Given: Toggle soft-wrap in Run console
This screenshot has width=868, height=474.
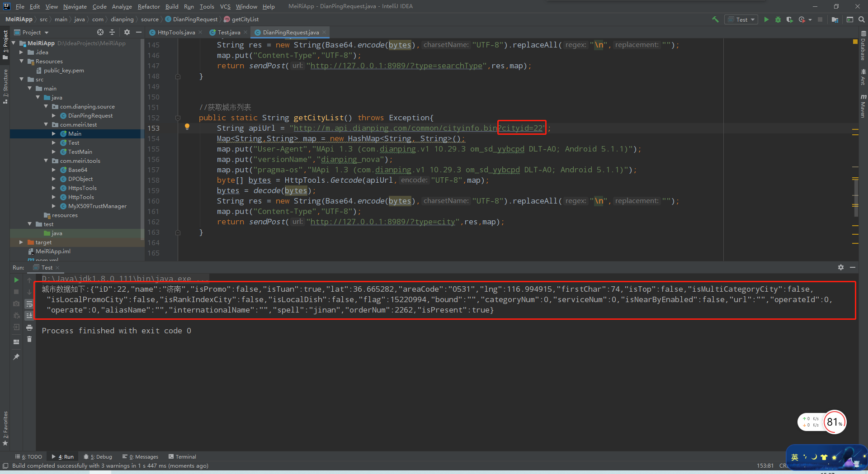Looking at the screenshot, I should click(29, 303).
